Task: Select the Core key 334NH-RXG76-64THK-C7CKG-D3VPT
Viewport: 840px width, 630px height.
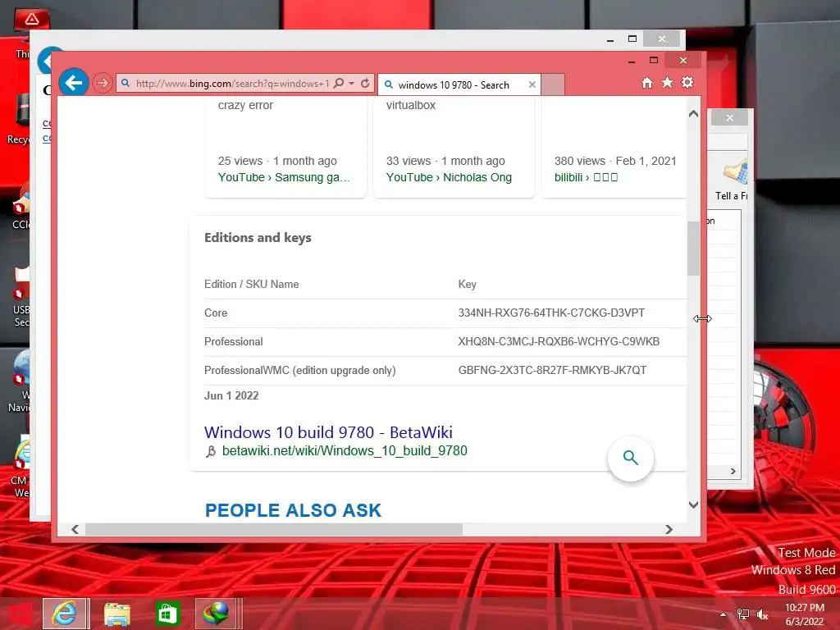Action: (x=551, y=313)
